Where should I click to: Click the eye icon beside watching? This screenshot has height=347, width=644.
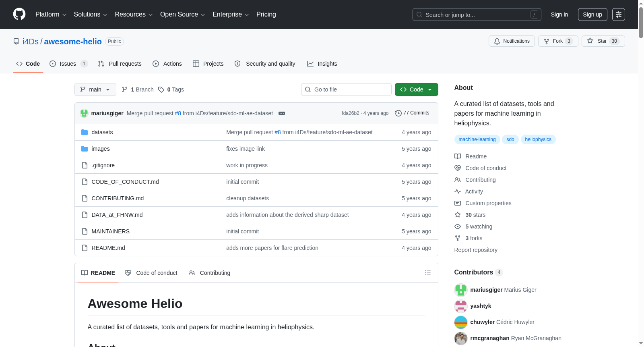pos(458,226)
